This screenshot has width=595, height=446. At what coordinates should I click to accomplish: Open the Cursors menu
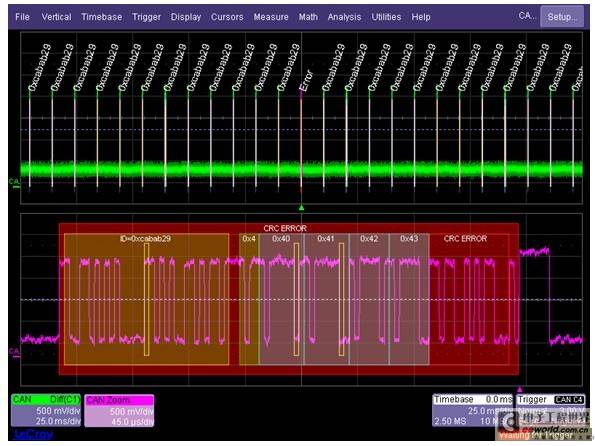(x=227, y=17)
